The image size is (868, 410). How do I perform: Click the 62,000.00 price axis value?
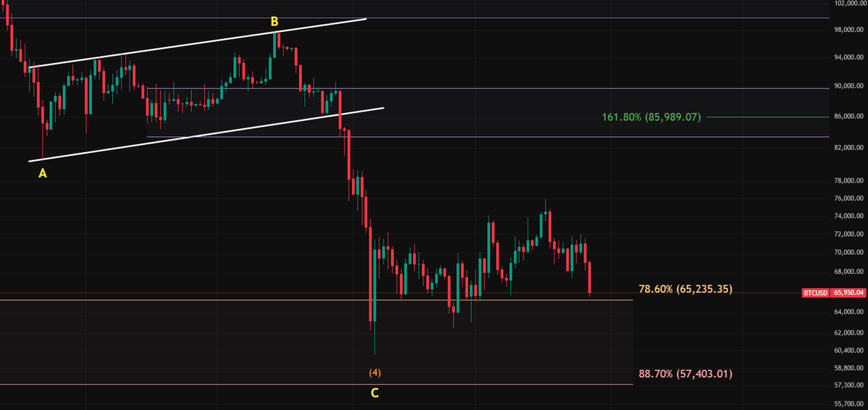point(848,333)
